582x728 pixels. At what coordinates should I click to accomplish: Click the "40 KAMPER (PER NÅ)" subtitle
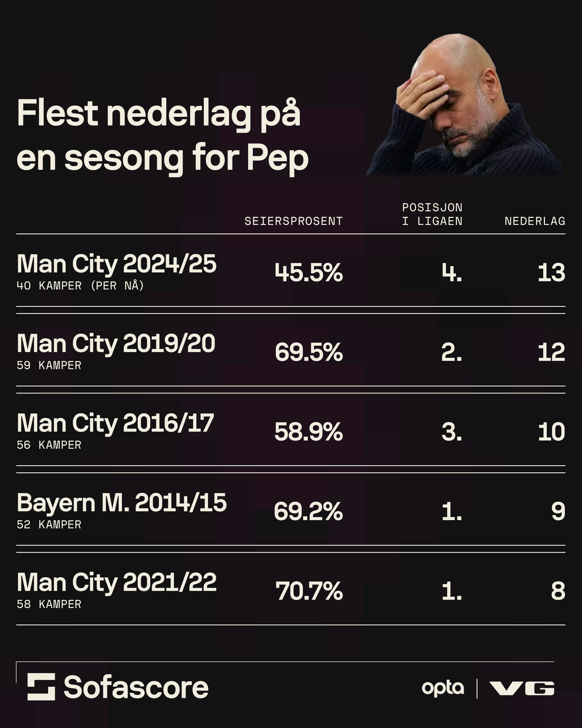(80, 286)
